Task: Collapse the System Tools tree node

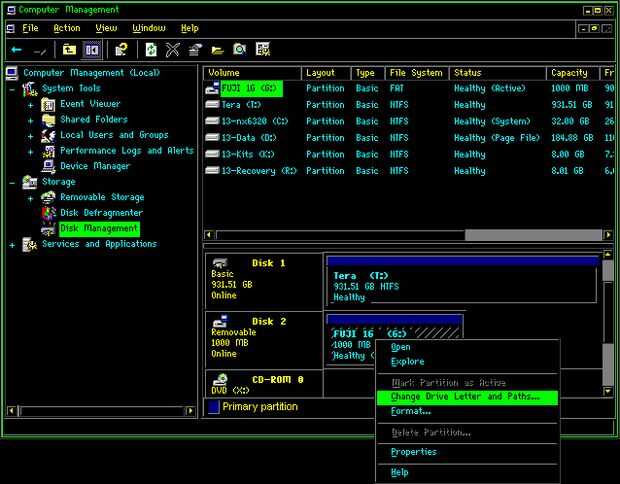Action: [12, 89]
